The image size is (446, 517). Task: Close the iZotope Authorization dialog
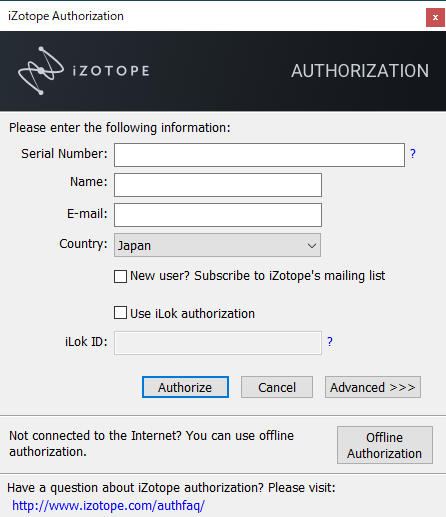tap(435, 17)
